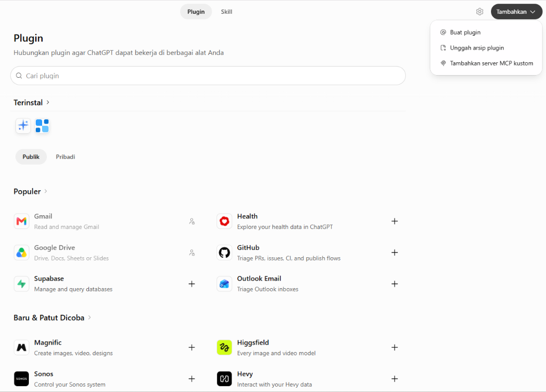Viewport: 546px width, 392px height.
Task: Collapse the Tambahkan dropdown
Action: point(516,12)
